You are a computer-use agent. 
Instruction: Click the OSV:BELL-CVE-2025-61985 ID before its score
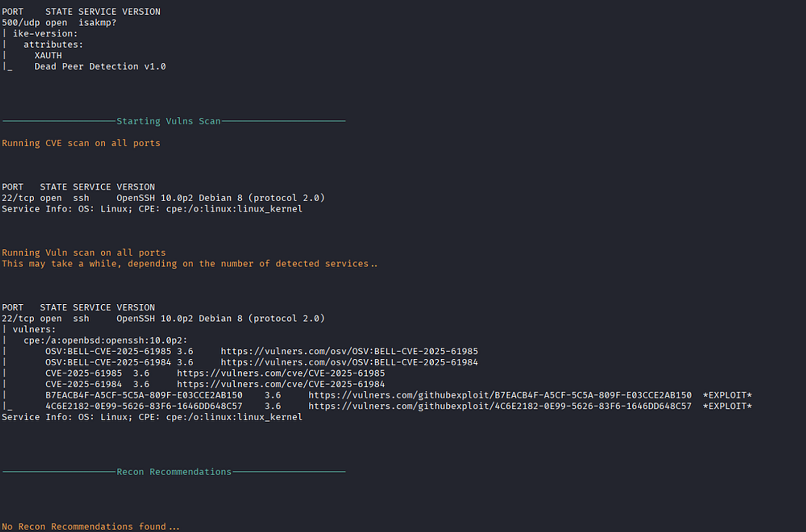pyautogui.click(x=108, y=351)
